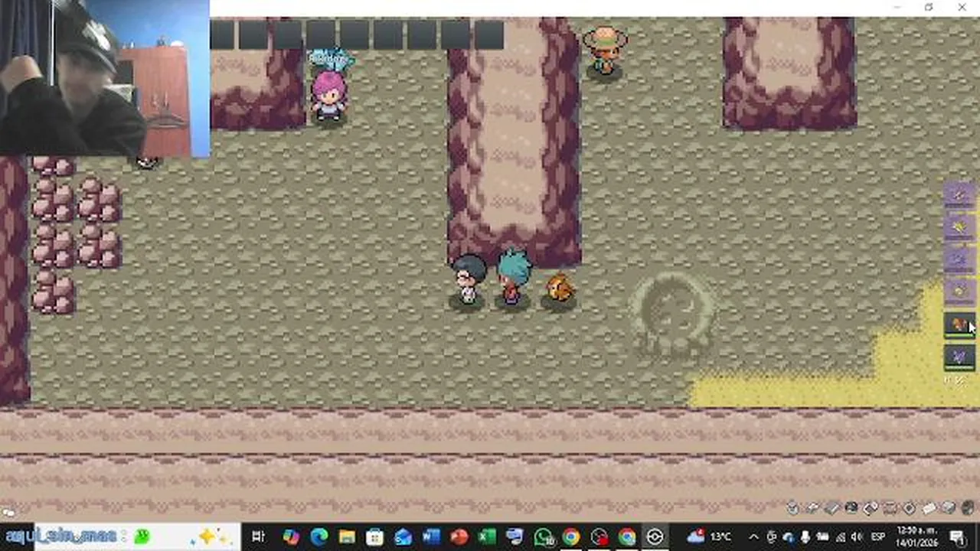The image size is (980, 551).
Task: Select the sixth party slot with purple Pokémon
Action: [959, 357]
